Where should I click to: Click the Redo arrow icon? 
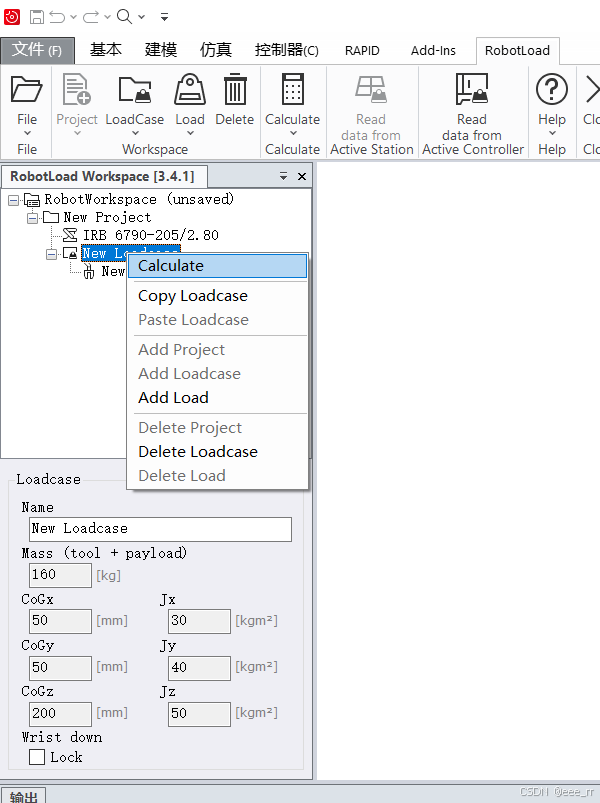pos(91,17)
